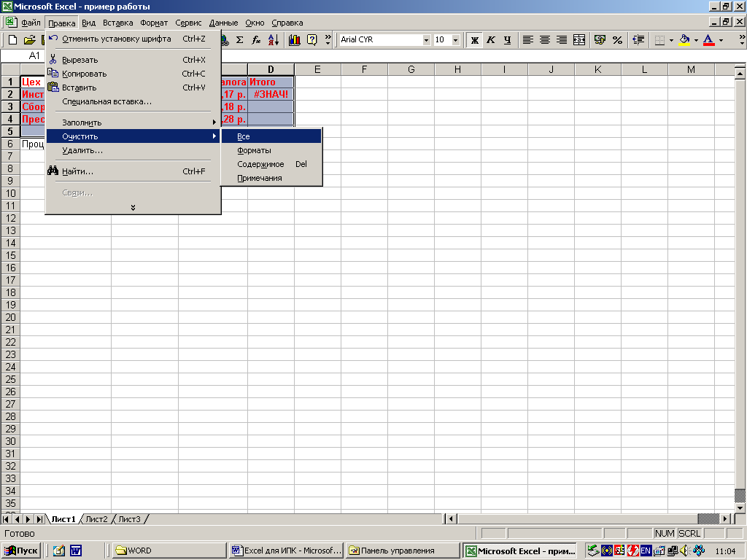Switch to Excel для ИПК Word document
This screenshot has height=560, width=747.
click(286, 551)
